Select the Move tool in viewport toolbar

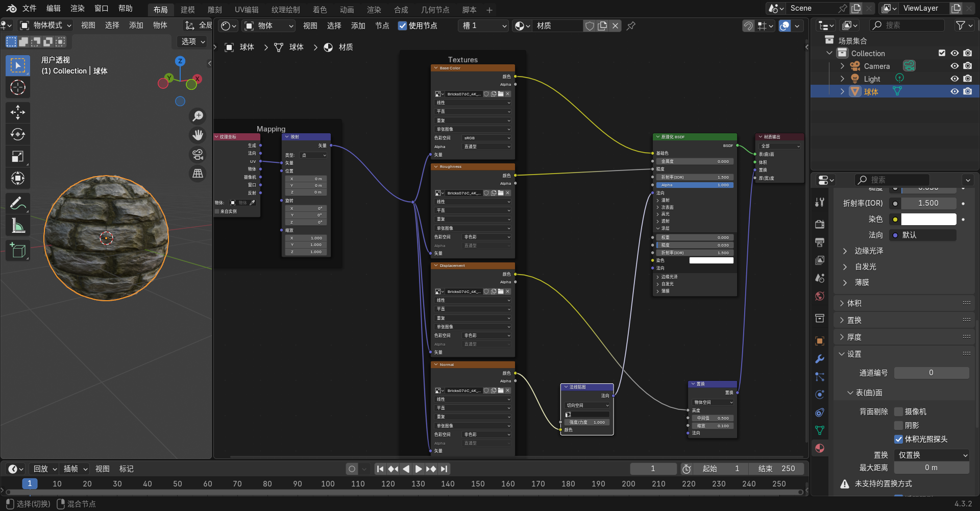[18, 112]
